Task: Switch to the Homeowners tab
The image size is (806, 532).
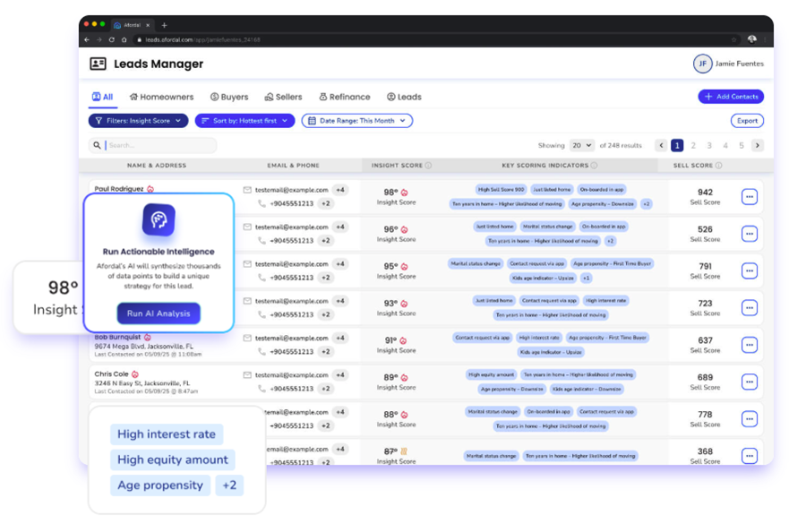Action: click(161, 97)
